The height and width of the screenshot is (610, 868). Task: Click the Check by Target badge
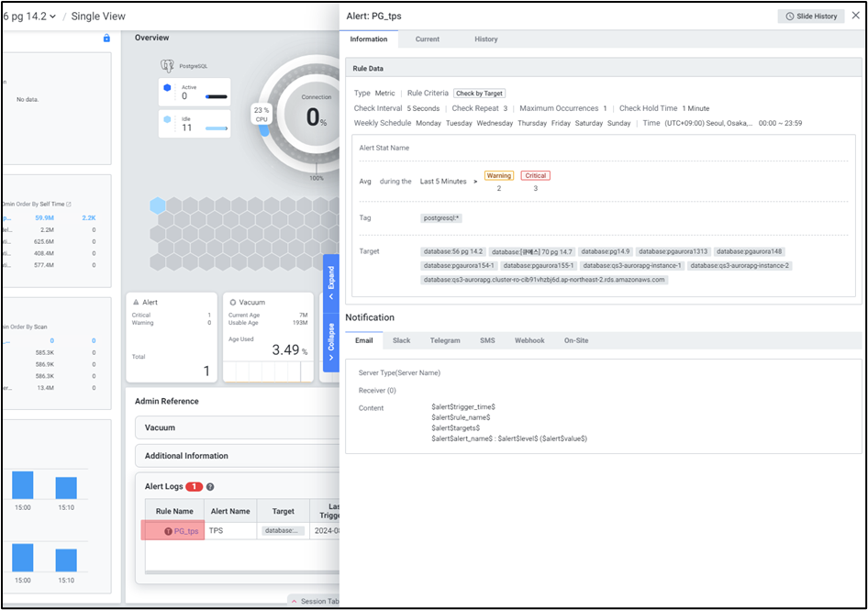(479, 94)
